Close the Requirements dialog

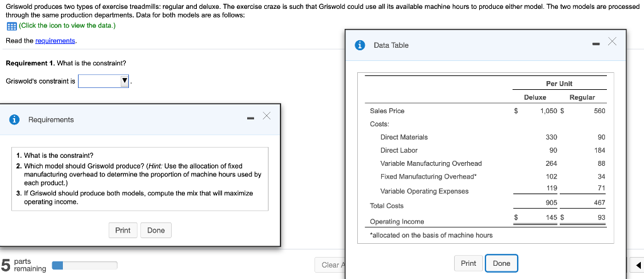click(266, 116)
